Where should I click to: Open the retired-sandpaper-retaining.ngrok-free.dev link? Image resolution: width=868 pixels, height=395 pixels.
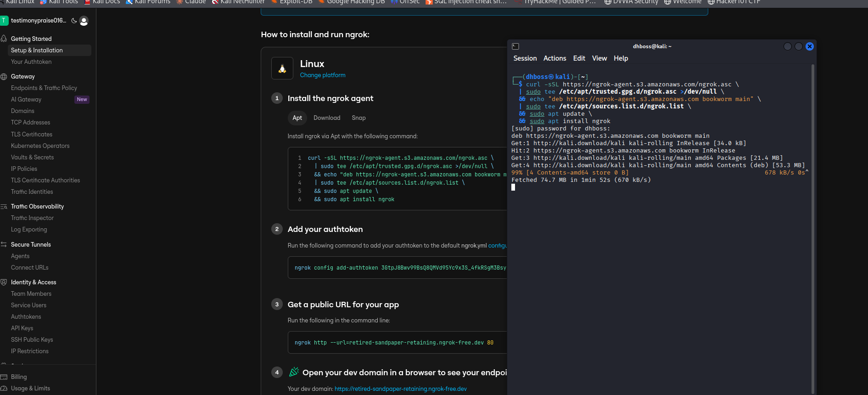401,389
